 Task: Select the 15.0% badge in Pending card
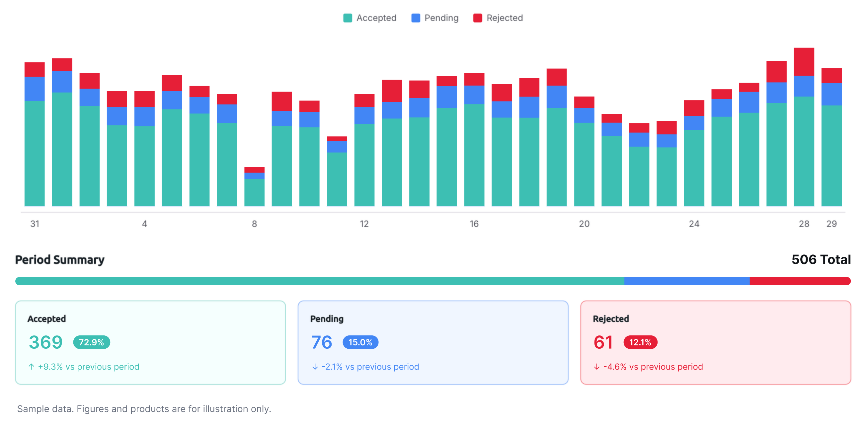point(360,342)
